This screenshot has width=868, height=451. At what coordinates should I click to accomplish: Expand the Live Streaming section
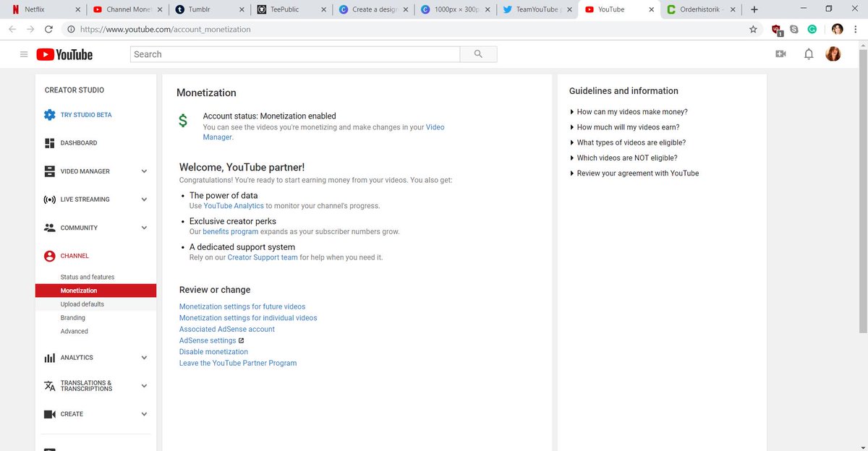point(144,199)
